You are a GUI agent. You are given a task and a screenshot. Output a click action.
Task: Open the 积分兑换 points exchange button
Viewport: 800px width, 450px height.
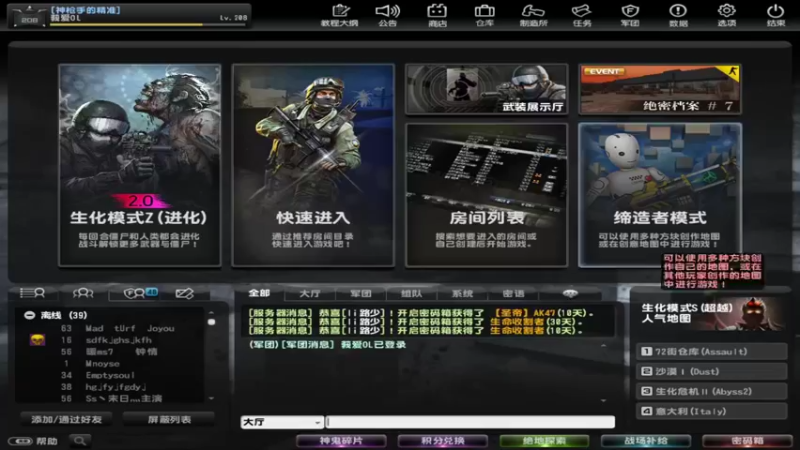click(442, 441)
